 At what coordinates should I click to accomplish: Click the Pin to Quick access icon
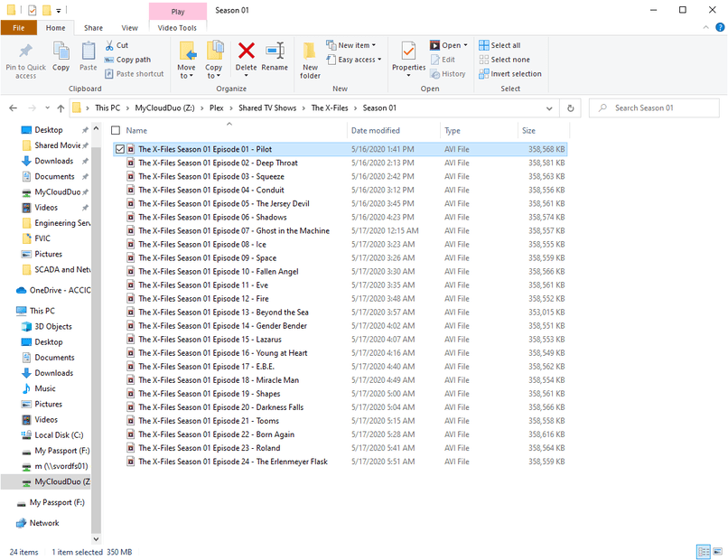tap(25, 51)
